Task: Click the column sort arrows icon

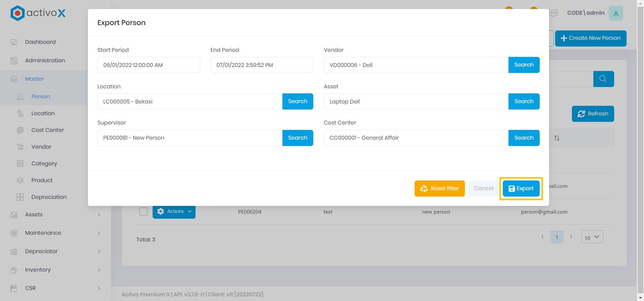Action: tap(557, 138)
